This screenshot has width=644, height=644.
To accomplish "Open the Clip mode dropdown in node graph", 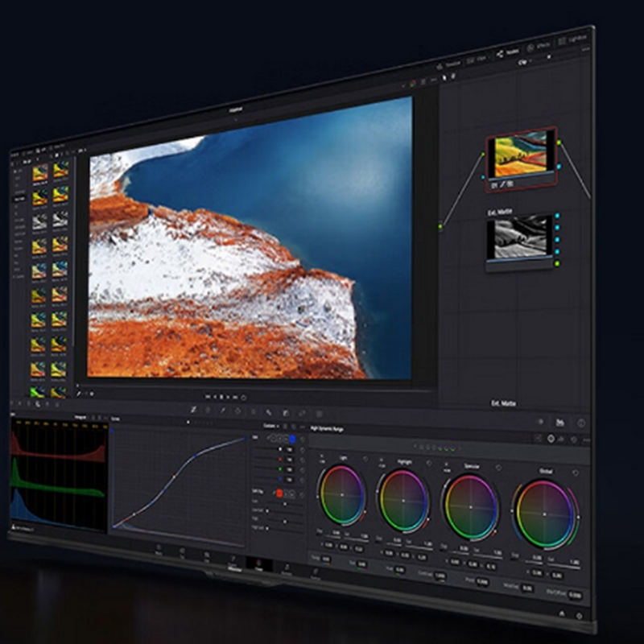I will pos(524,63).
